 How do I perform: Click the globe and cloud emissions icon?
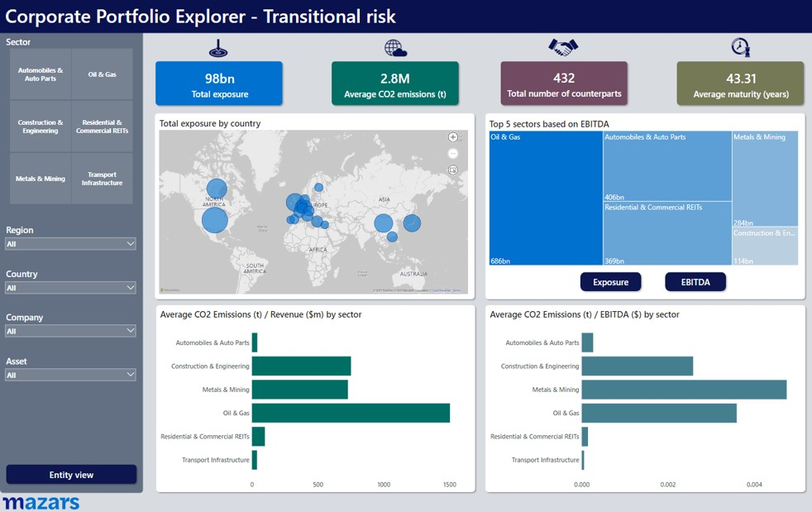[395, 48]
